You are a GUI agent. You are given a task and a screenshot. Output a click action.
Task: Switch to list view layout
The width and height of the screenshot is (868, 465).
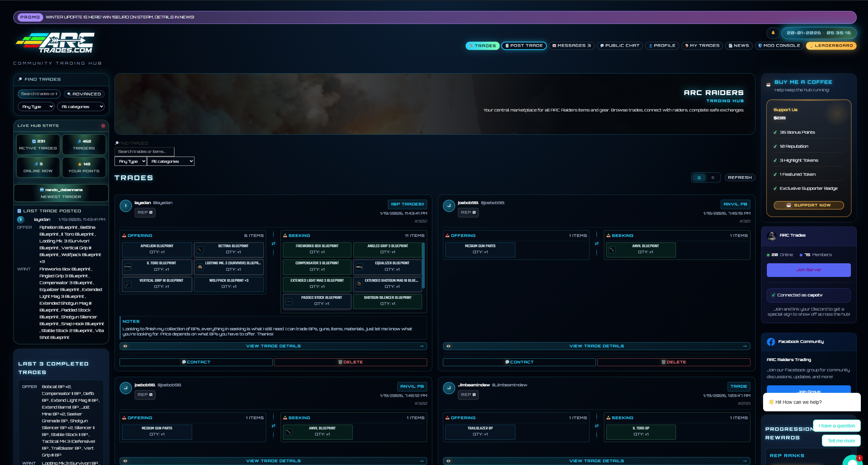pyautogui.click(x=713, y=177)
